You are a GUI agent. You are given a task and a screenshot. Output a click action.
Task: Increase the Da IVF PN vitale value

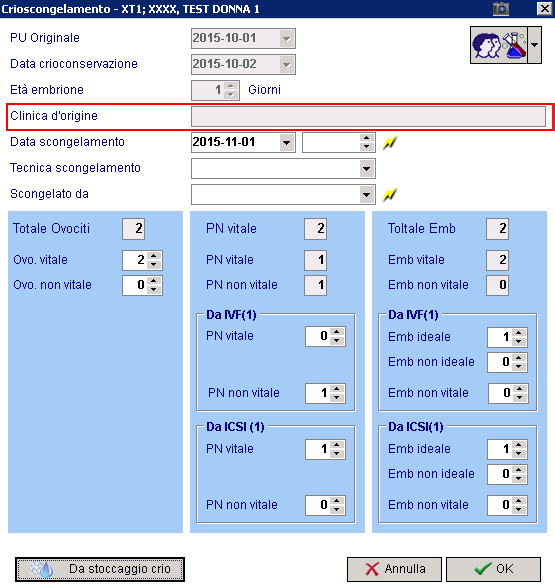[x=337, y=332]
